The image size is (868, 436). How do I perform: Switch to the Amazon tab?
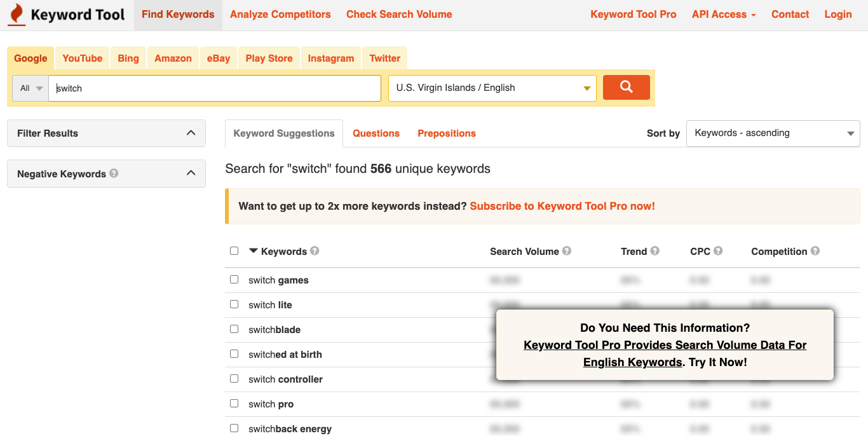pos(173,58)
